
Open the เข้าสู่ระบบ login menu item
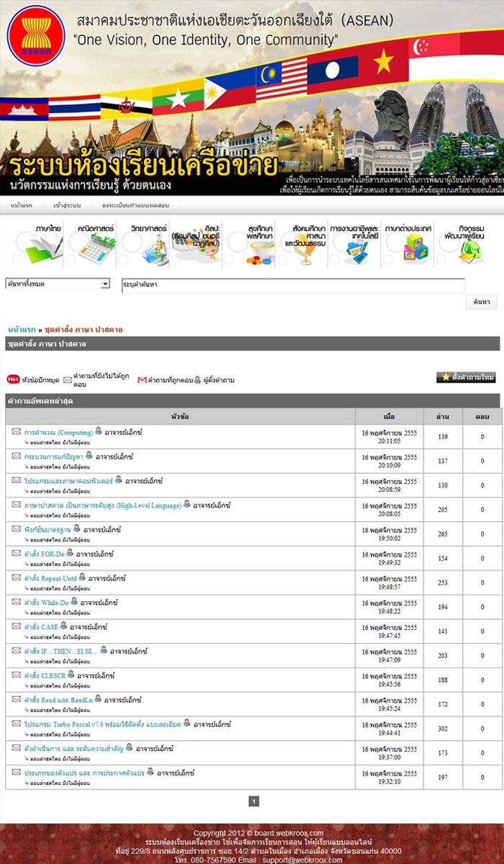67,206
